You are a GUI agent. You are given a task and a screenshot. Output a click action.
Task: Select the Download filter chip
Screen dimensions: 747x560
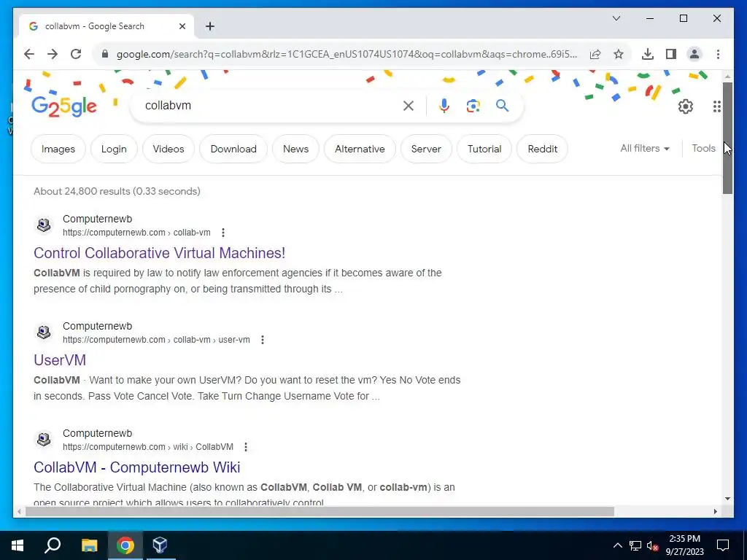233,149
